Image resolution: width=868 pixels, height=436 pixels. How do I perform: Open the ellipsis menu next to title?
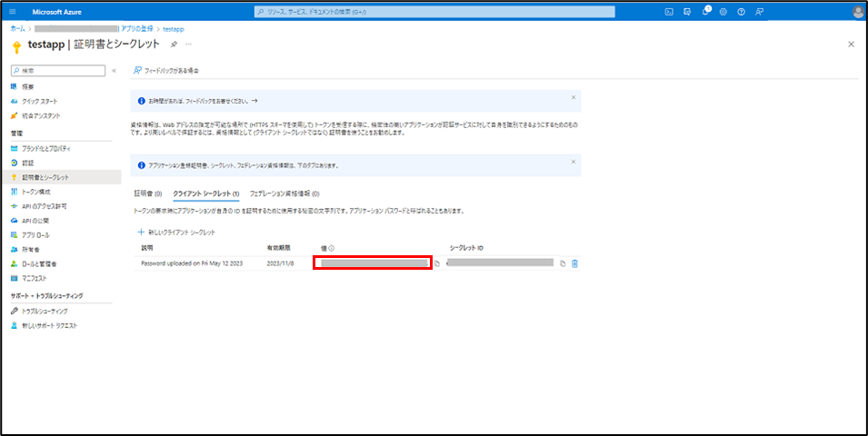pyautogui.click(x=189, y=44)
